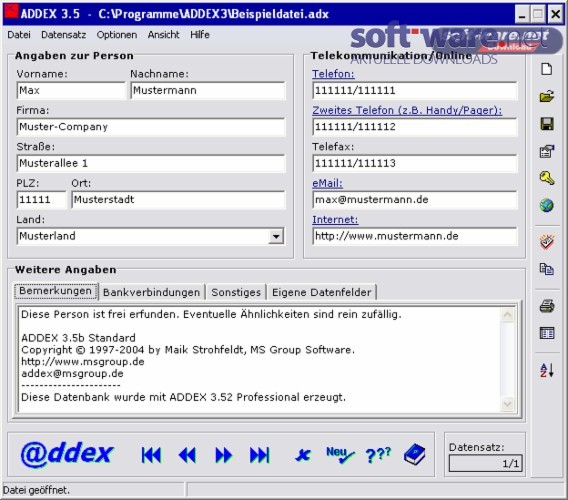Delete the record with the X icon
This screenshot has height=500, width=568.
click(x=303, y=455)
